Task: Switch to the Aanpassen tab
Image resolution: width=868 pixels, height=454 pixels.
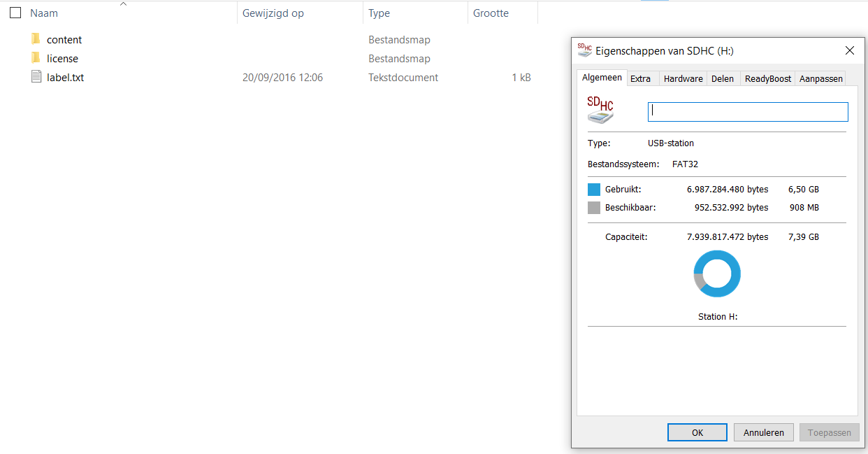Action: tap(821, 78)
